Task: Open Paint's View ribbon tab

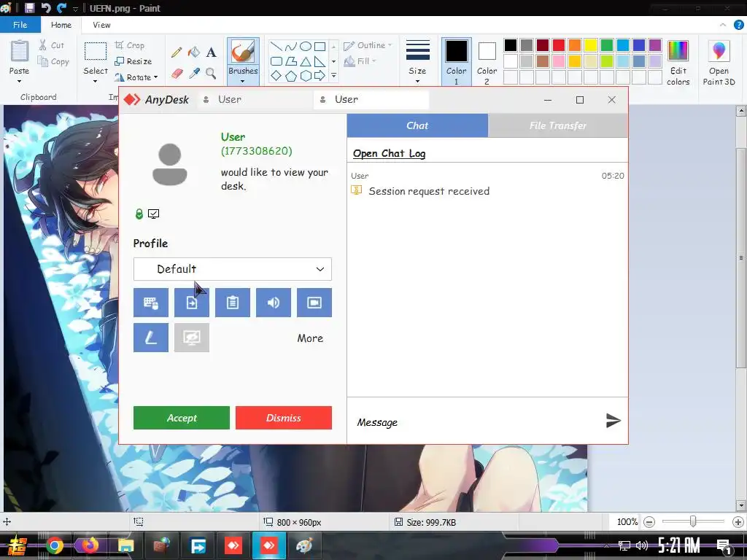Action: coord(101,25)
